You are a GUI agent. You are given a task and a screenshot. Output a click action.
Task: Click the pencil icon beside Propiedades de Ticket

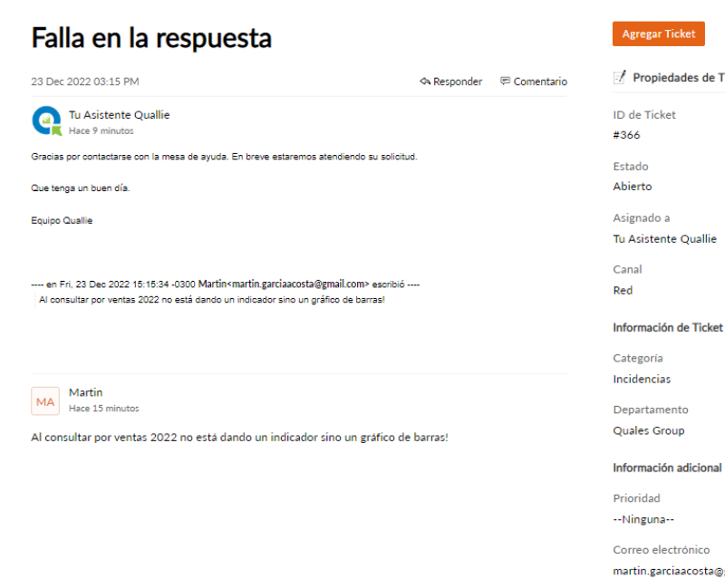(x=620, y=78)
